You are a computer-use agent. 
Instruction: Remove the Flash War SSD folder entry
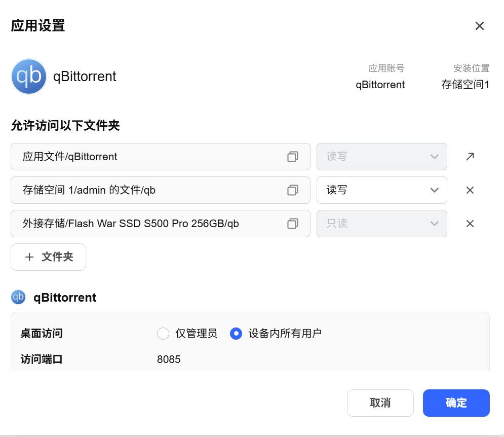(x=470, y=224)
